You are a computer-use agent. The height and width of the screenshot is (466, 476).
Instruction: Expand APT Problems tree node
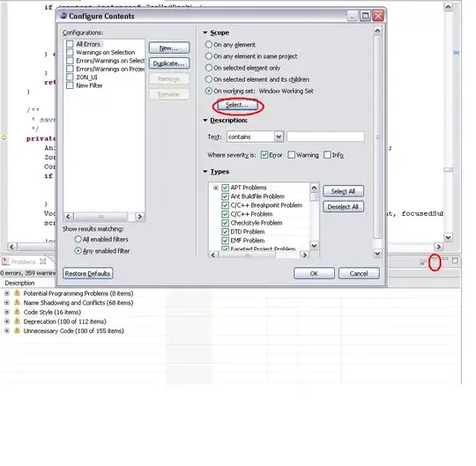click(x=216, y=188)
